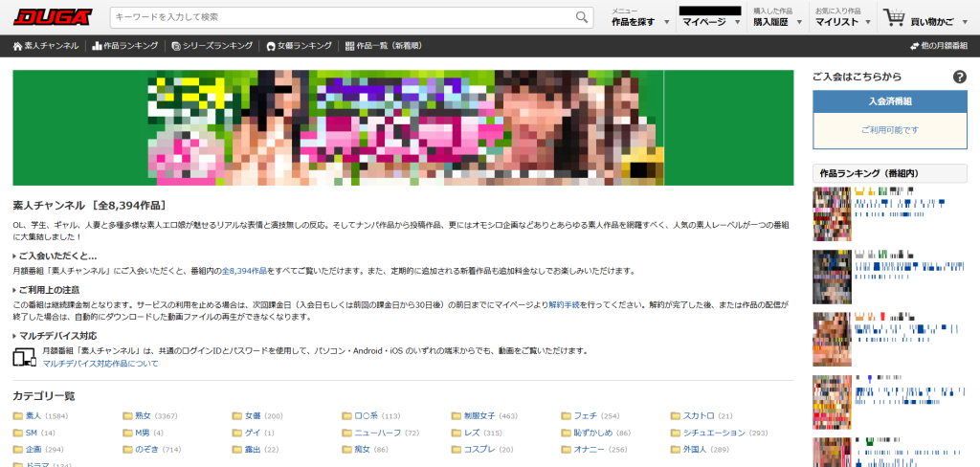Click the help question mark icon
Screen dimensions: 980x467
[x=959, y=77]
